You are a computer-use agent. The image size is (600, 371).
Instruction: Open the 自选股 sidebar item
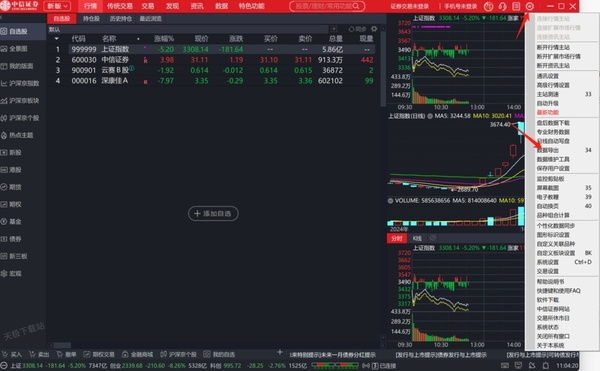pyautogui.click(x=23, y=31)
